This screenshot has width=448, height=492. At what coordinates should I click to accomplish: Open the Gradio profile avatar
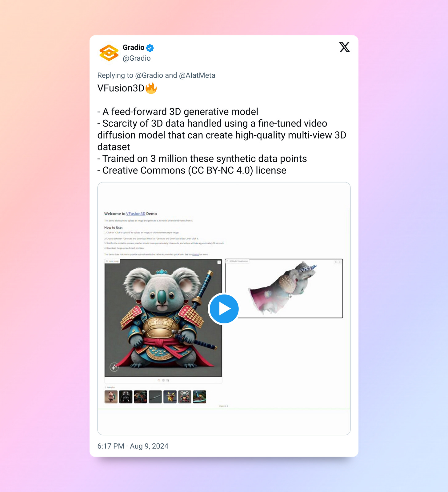pyautogui.click(x=109, y=53)
